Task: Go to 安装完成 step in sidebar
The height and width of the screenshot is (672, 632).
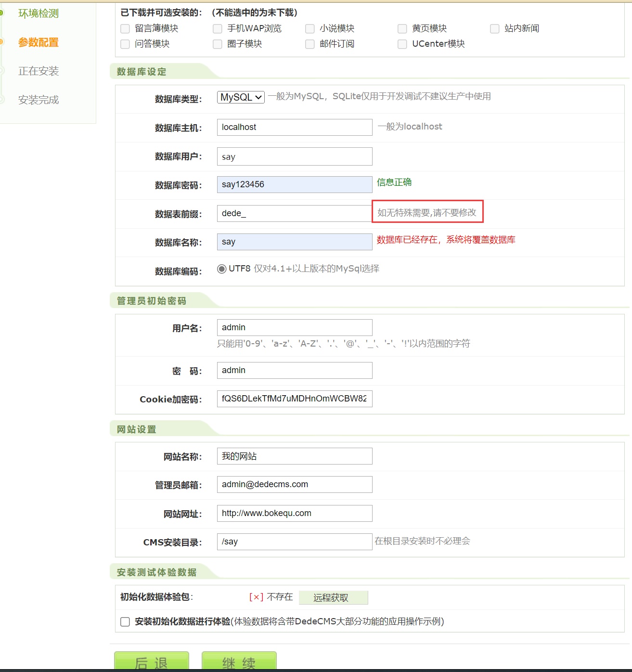Action: coord(39,100)
